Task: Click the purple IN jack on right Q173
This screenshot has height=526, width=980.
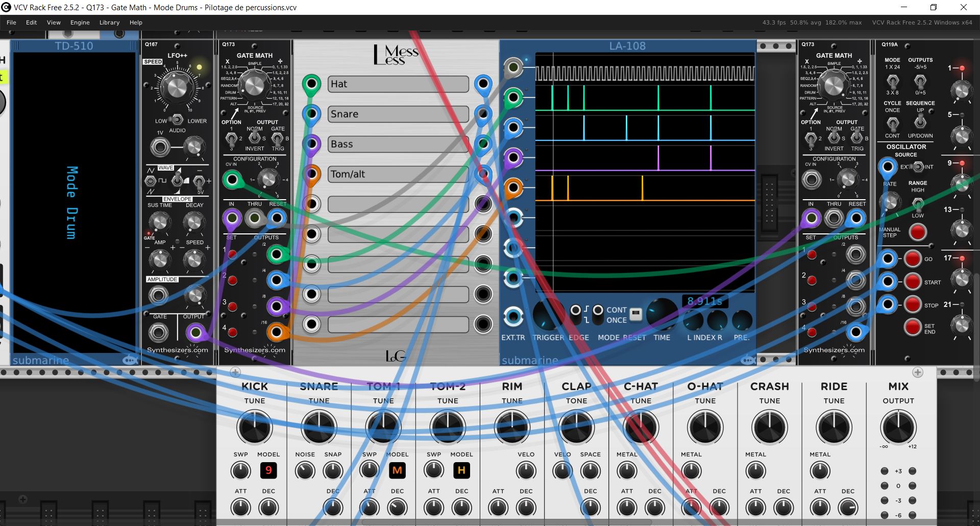Action: click(812, 219)
